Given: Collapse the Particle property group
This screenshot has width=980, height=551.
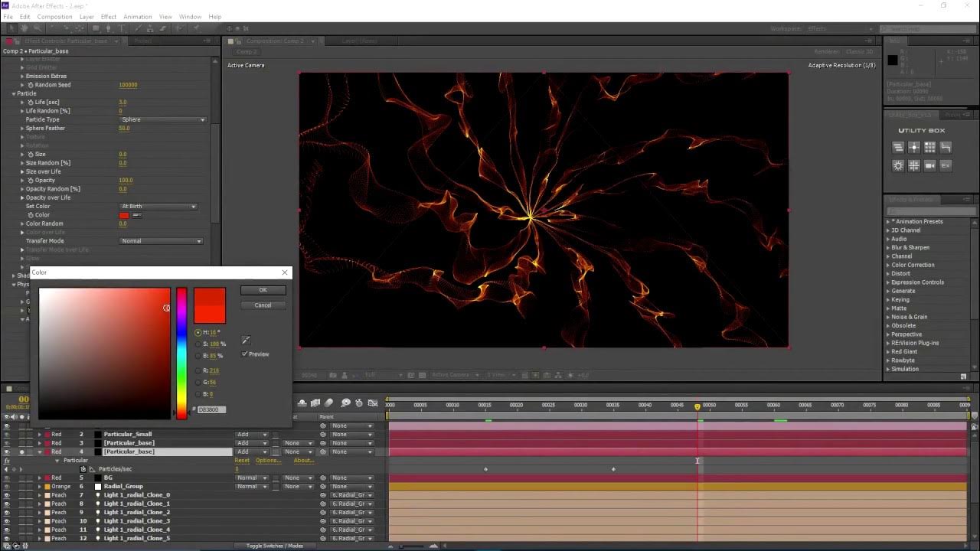Looking at the screenshot, I should click(14, 93).
